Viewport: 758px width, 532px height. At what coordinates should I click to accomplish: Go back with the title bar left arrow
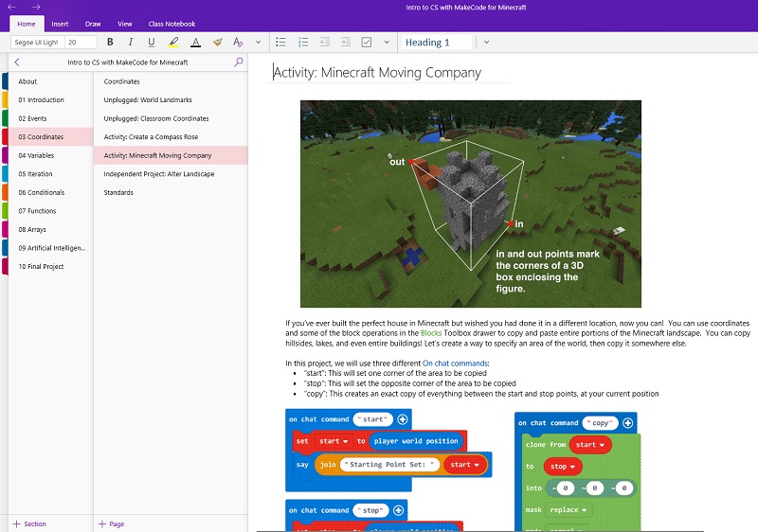tap(11, 8)
